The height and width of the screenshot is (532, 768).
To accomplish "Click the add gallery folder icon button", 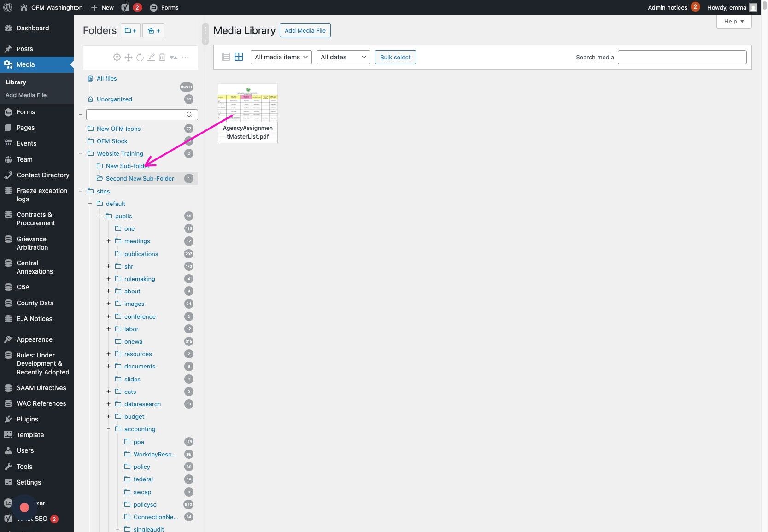I will tap(153, 31).
